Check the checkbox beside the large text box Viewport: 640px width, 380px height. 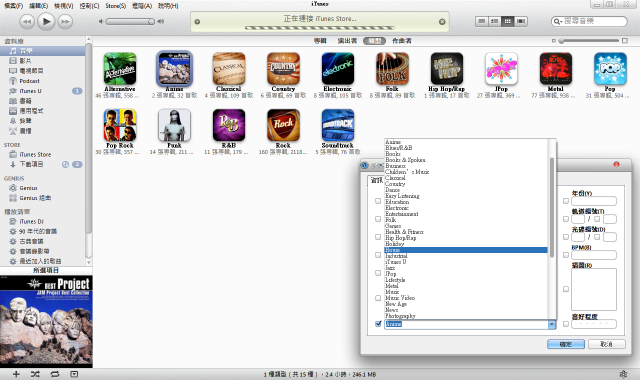[566, 289]
